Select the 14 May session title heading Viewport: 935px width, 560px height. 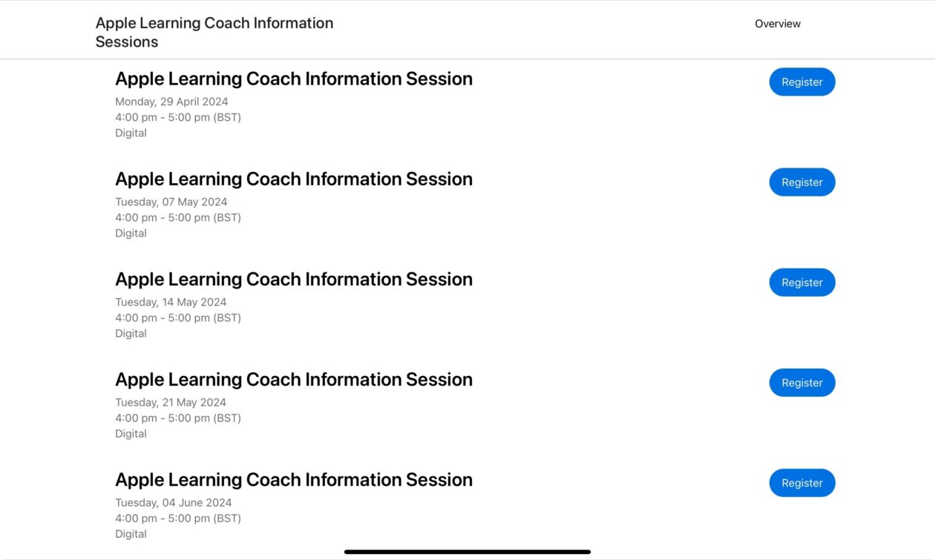point(294,279)
